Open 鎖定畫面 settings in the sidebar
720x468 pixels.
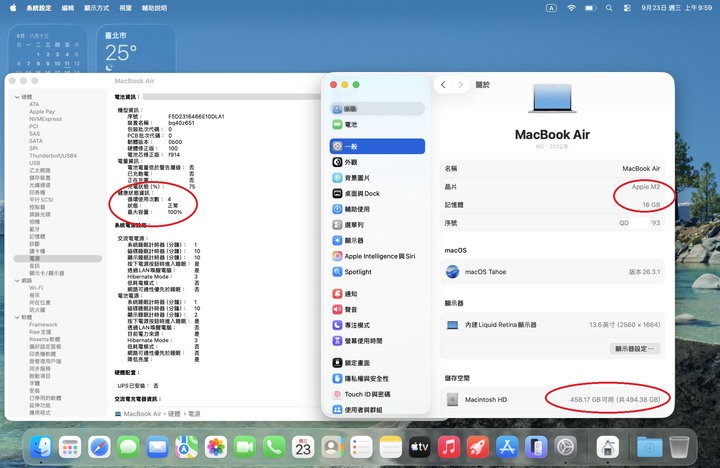[377, 362]
